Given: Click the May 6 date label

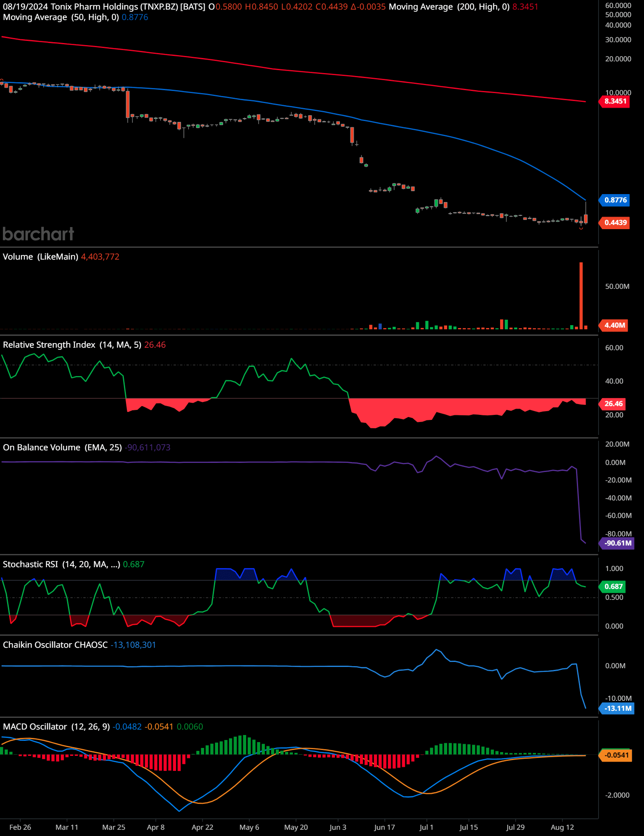Looking at the screenshot, I should [249, 827].
